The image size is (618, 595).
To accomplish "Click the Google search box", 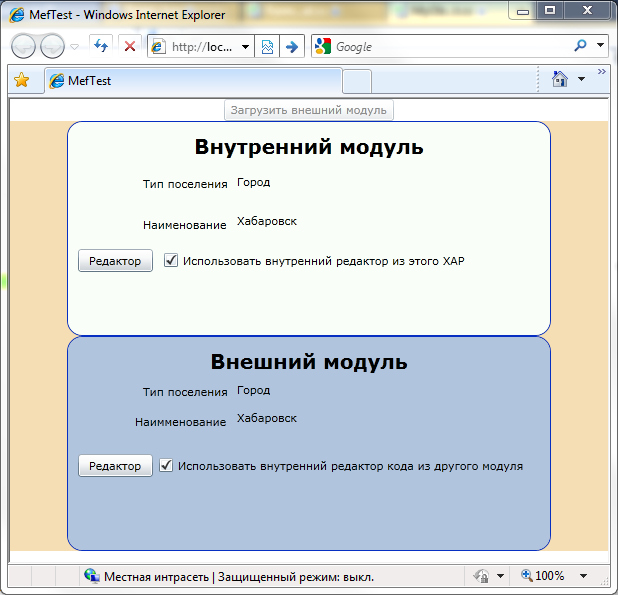I will click(x=441, y=46).
